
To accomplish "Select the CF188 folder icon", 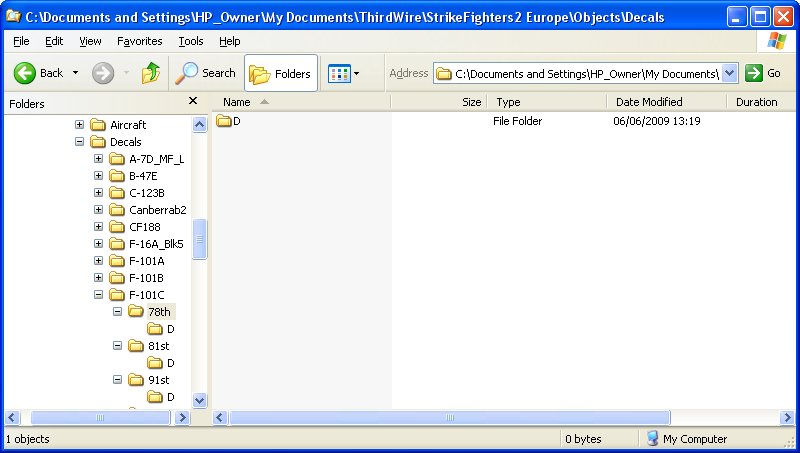I will [x=117, y=226].
